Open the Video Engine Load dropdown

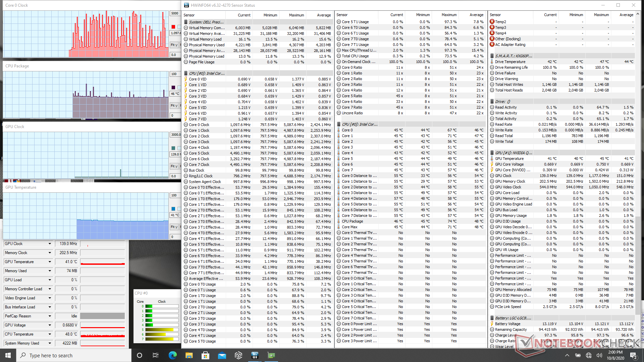[50, 298]
